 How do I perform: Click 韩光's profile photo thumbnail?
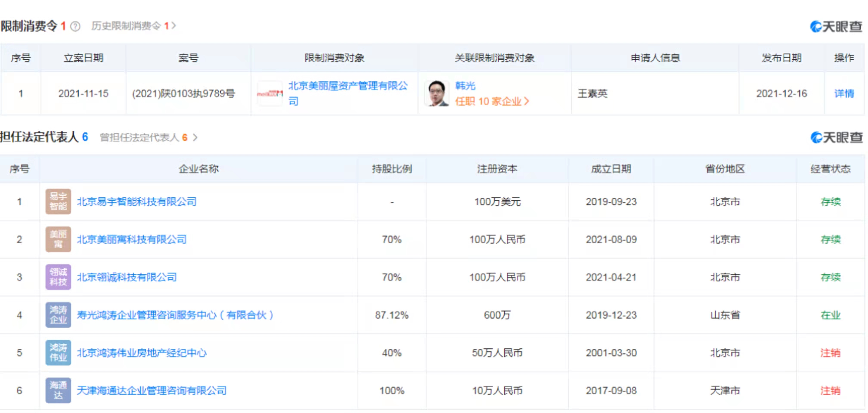pos(437,94)
